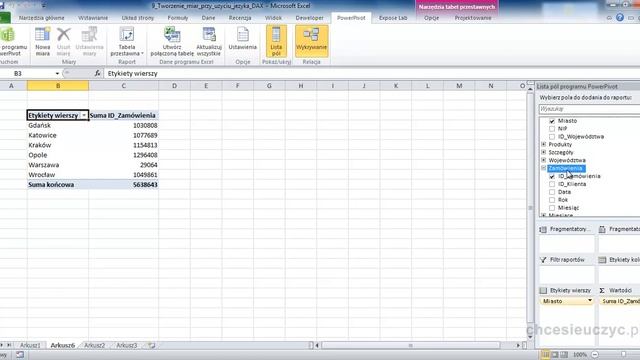
Task: Toggle Wykrywanie relacji button
Action: (311, 41)
